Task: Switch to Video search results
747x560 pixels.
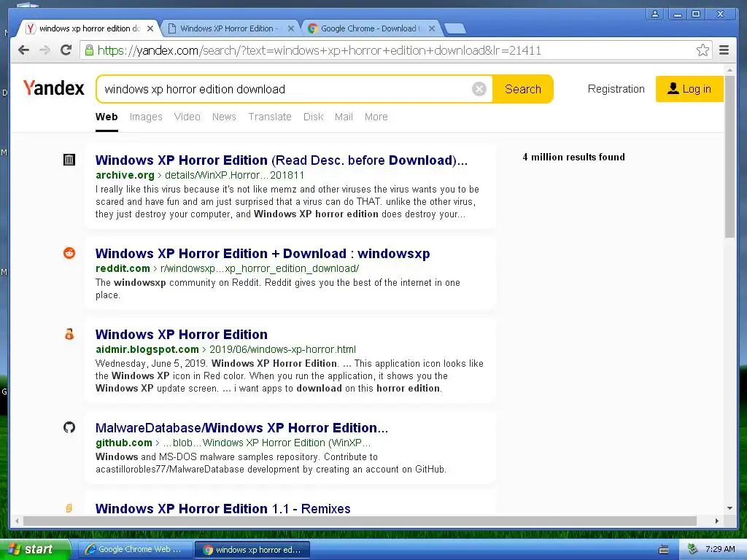Action: click(x=187, y=117)
